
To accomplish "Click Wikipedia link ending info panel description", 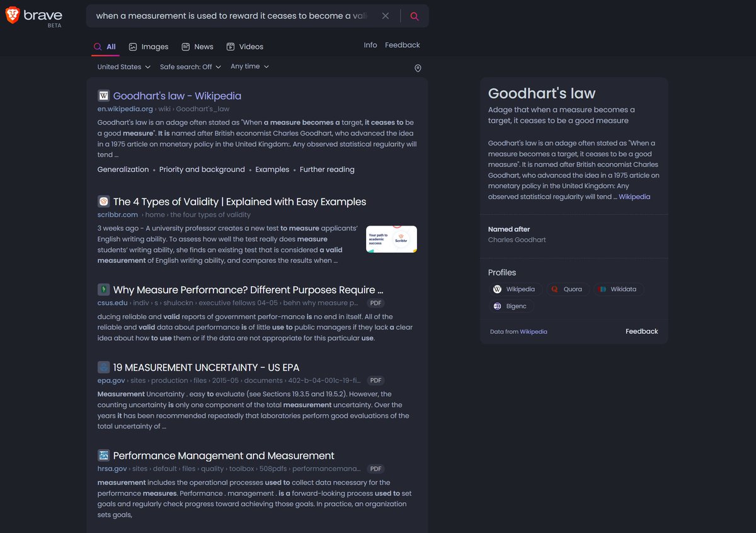I will (634, 197).
